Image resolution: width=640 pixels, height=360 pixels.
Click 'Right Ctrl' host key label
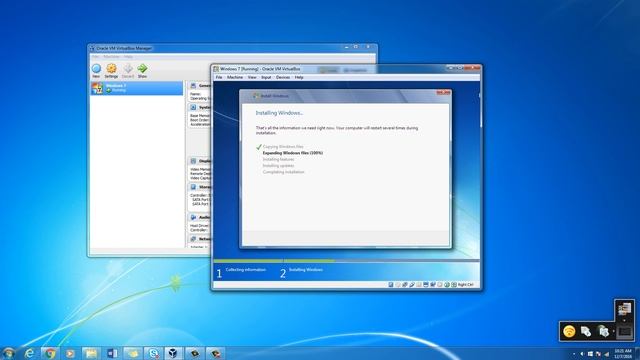[x=465, y=284]
